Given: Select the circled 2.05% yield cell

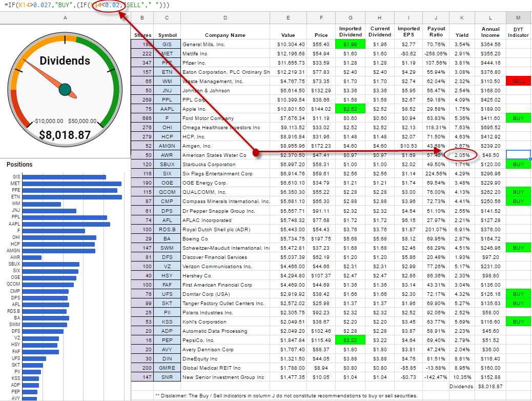Looking at the screenshot, I should click(462, 155).
